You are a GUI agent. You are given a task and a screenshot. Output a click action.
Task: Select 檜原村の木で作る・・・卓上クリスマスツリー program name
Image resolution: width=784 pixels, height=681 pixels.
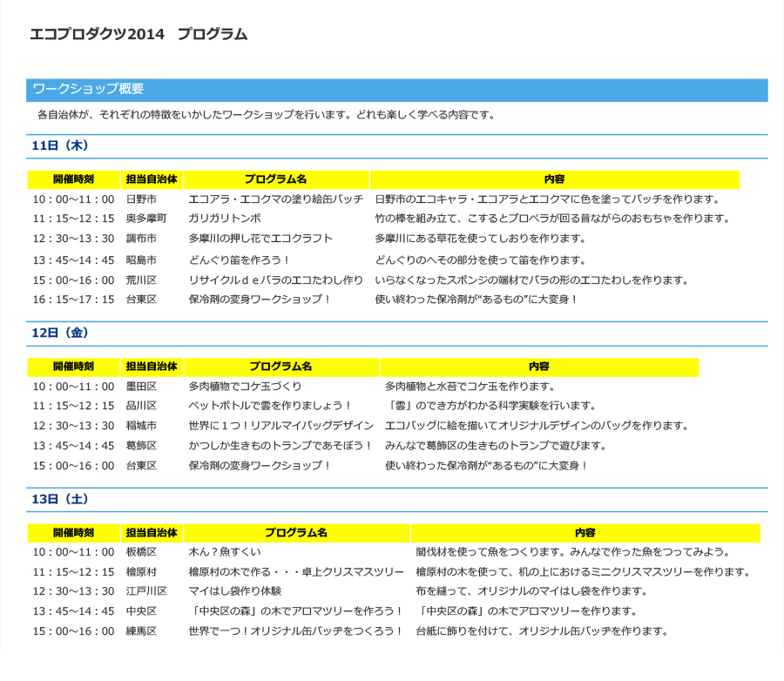(x=296, y=572)
